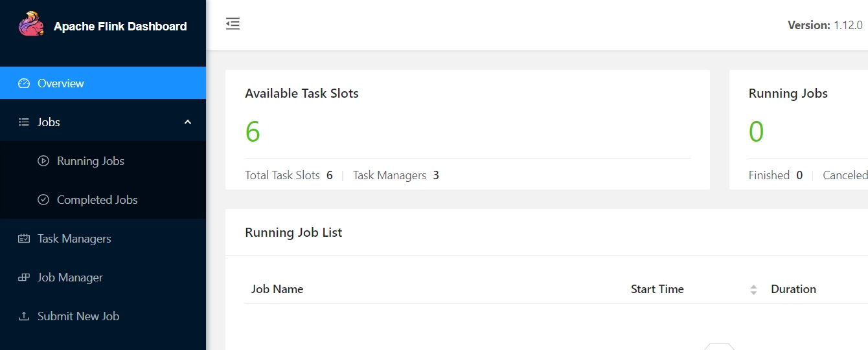This screenshot has height=350, width=868.
Task: Click the Submit New Job upload icon
Action: [x=24, y=316]
